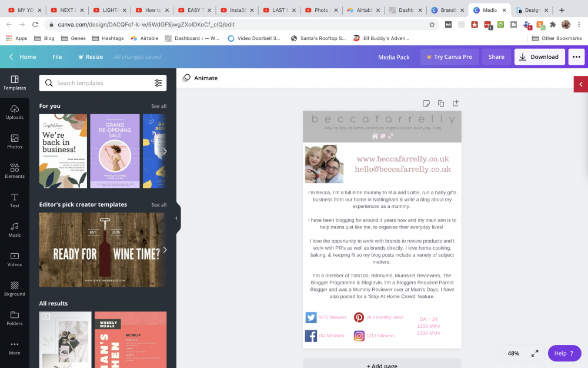This screenshot has height=368, width=588.
Task: Open the File menu
Action: [x=57, y=57]
